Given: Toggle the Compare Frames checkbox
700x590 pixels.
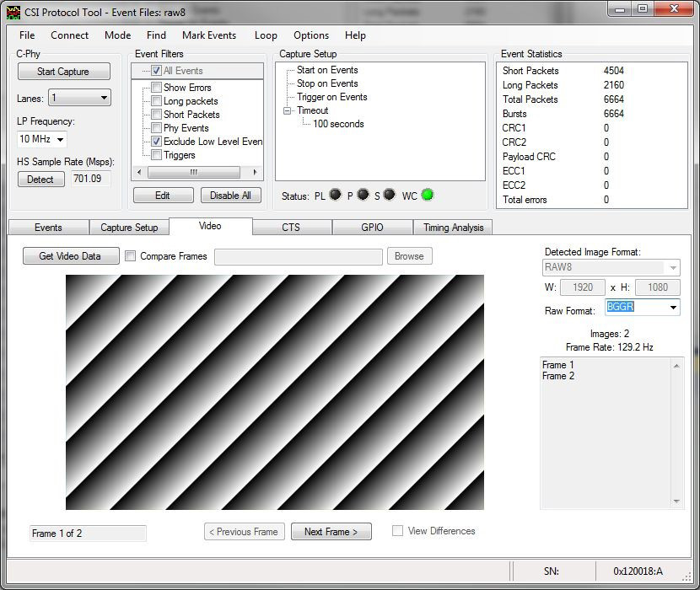Looking at the screenshot, I should tap(131, 256).
